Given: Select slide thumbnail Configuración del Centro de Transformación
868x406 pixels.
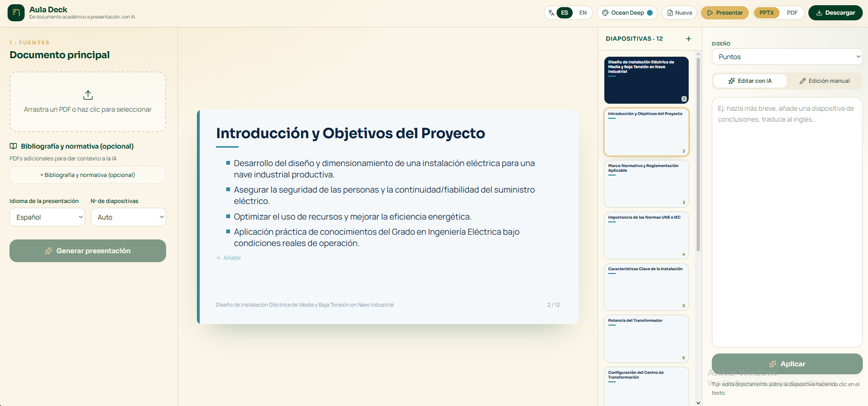Looking at the screenshot, I should [x=647, y=386].
